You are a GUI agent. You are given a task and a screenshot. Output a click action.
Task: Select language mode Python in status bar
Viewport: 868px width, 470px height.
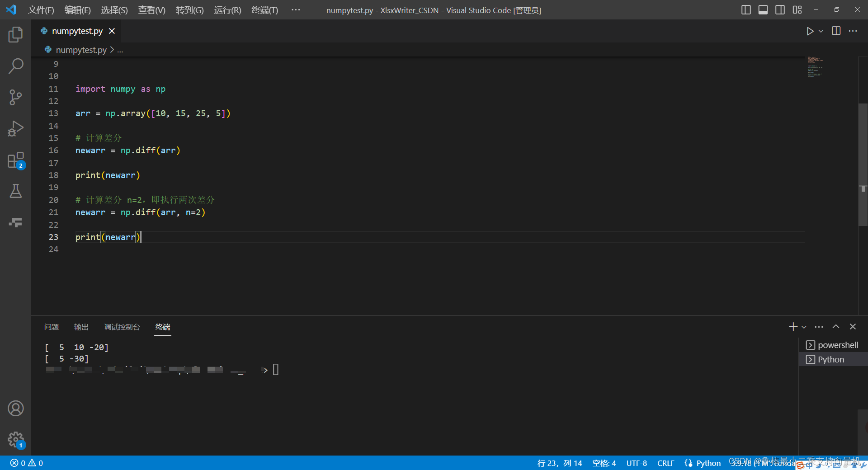click(708, 463)
